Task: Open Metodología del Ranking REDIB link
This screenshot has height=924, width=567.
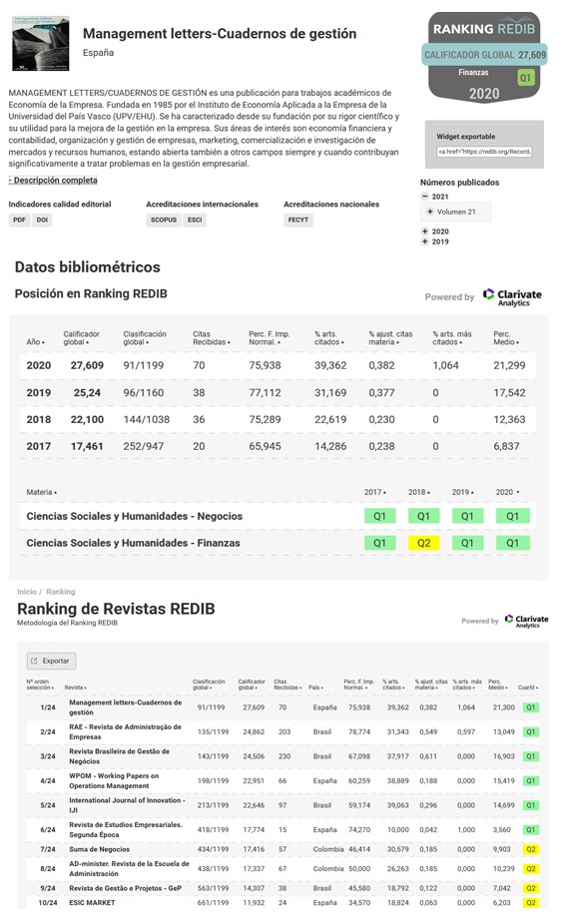Action: [x=67, y=623]
